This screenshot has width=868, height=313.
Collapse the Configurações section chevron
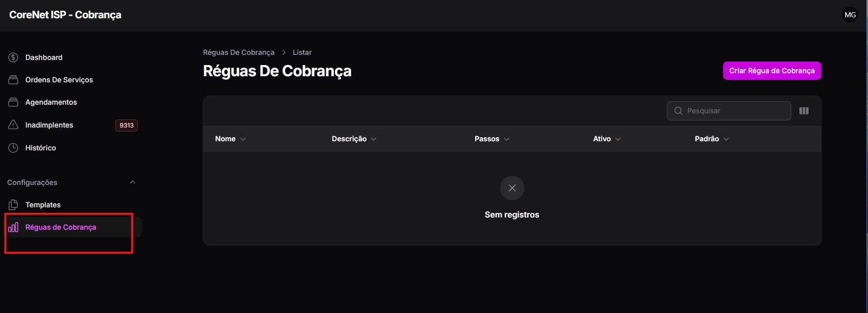[133, 182]
